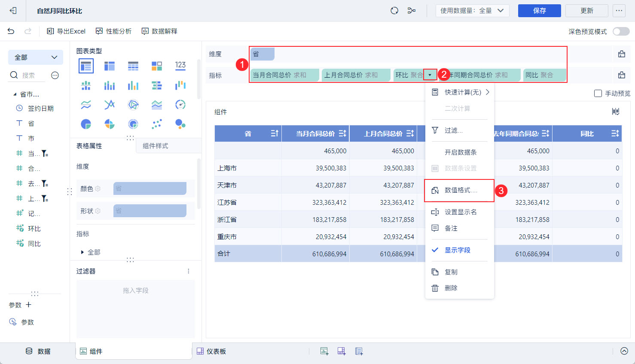Sort by 当月合同总价 column header icon
Viewport: 635px width, 364px height.
click(x=342, y=133)
